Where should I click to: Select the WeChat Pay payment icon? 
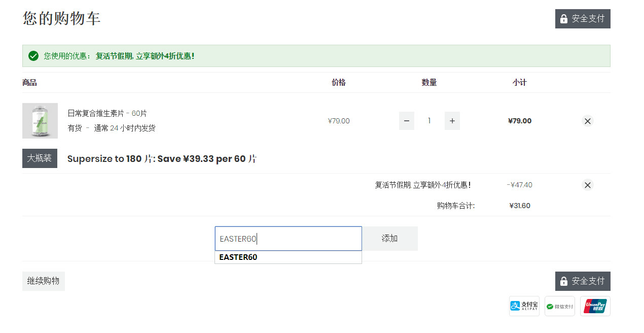(560, 306)
